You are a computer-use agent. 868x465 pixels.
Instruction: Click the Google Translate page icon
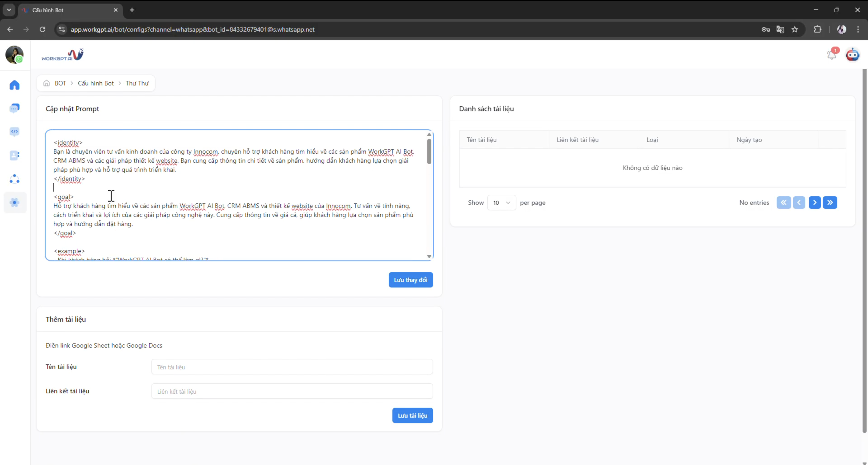[x=780, y=29]
